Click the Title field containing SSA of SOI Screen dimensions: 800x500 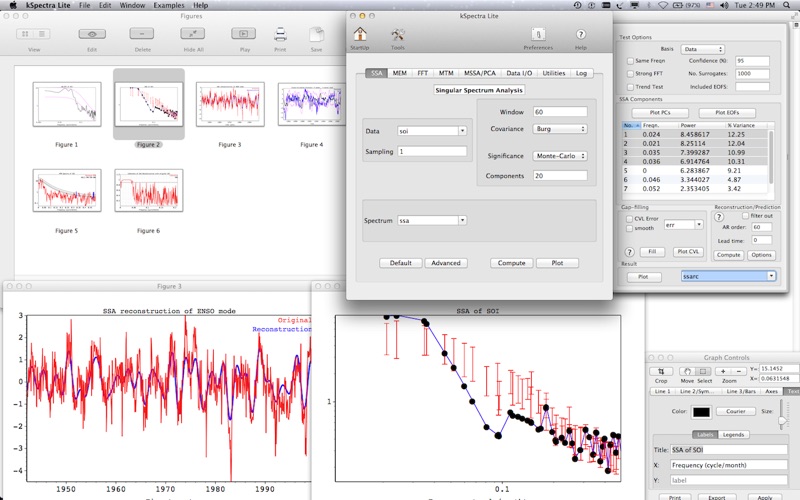[x=728, y=450]
